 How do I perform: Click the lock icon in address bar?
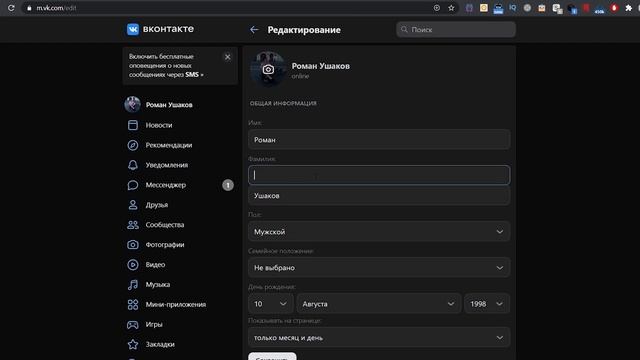pos(29,8)
